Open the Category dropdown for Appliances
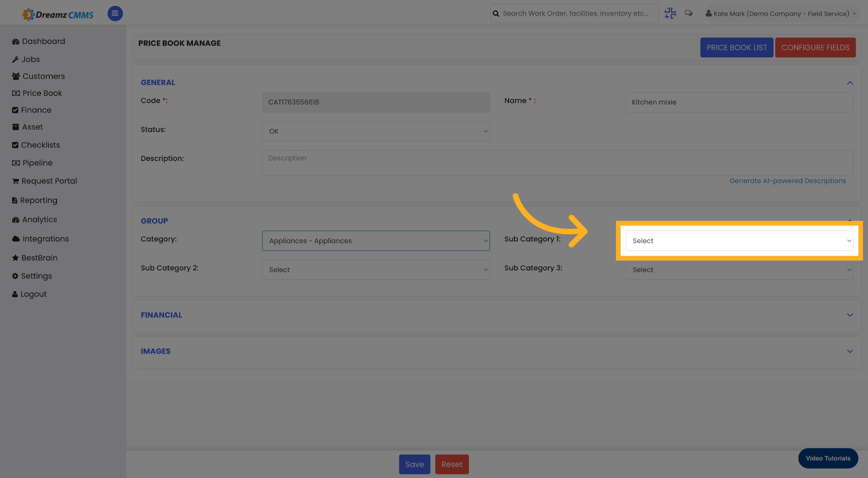The height and width of the screenshot is (478, 868). [x=376, y=241]
